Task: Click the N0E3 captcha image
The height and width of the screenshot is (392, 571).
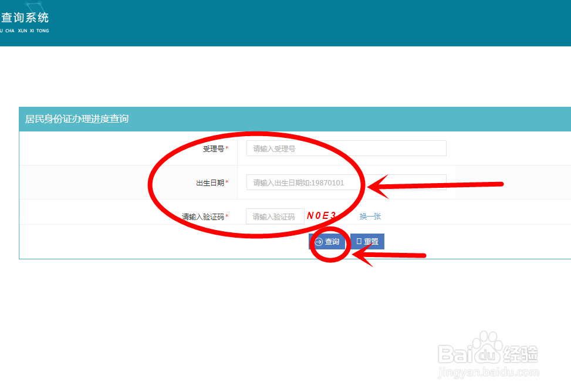Action: (321, 216)
